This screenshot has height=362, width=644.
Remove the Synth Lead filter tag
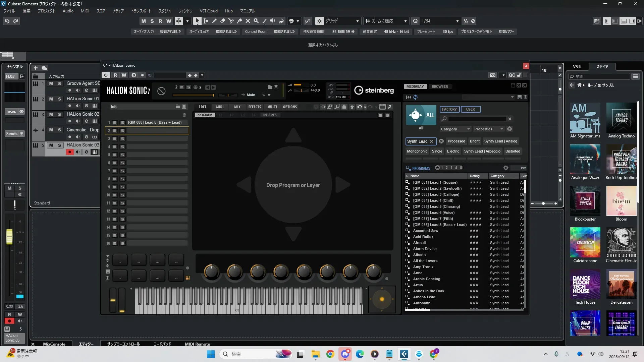click(432, 141)
